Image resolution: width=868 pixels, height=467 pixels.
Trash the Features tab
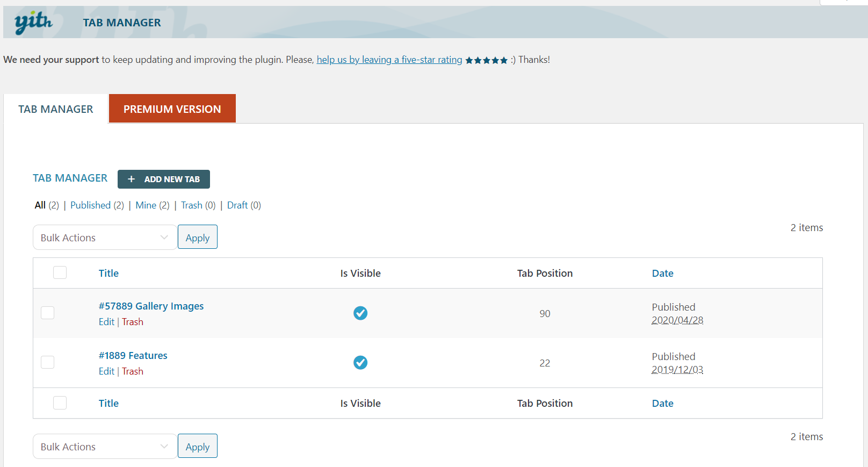133,371
